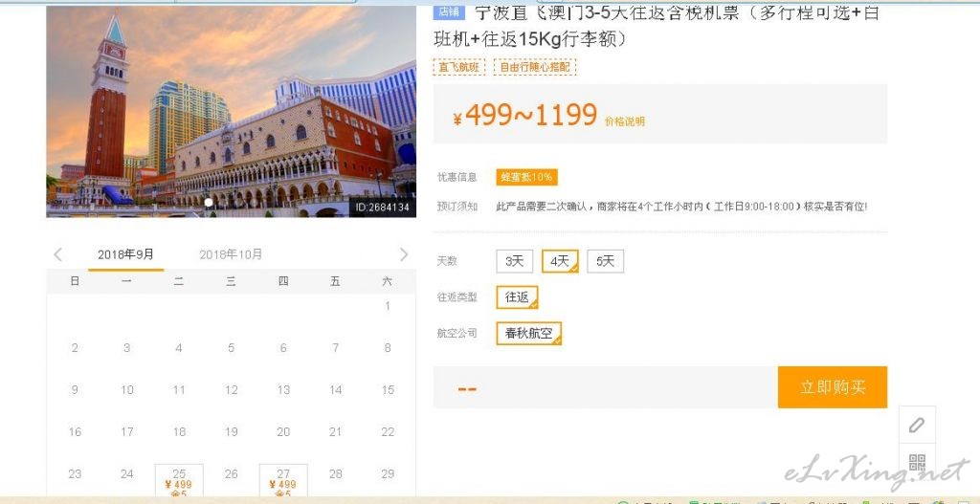This screenshot has width=980, height=504.
Task: Open the Macau Venetian product photo
Action: coord(232,111)
